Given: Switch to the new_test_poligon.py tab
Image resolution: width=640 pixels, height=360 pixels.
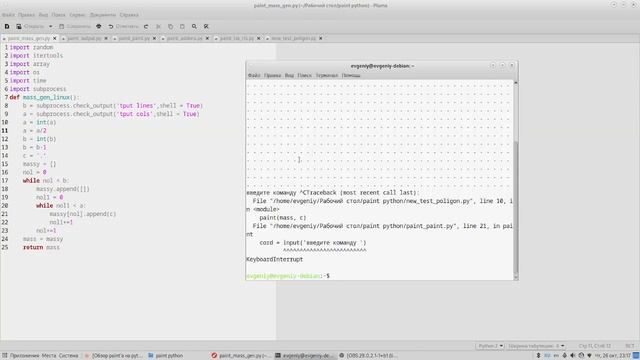Looking at the screenshot, I should [x=293, y=38].
